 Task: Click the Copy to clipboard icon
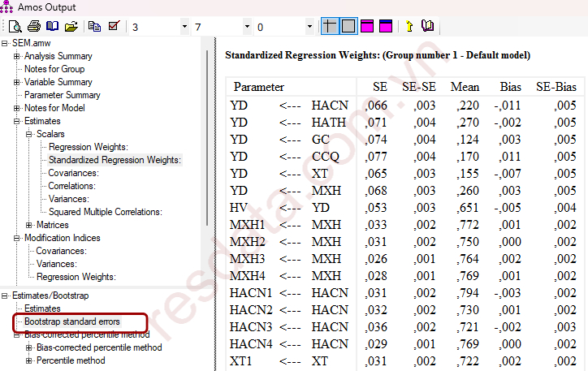[95, 27]
